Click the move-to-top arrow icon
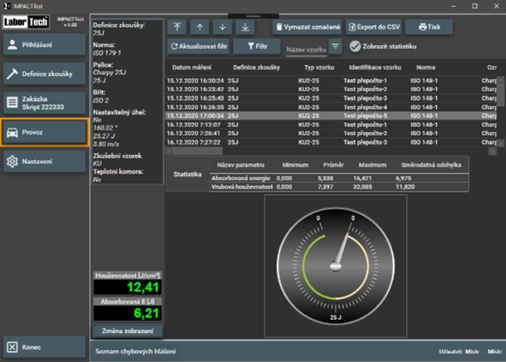The width and height of the screenshot is (506, 362). click(x=177, y=27)
